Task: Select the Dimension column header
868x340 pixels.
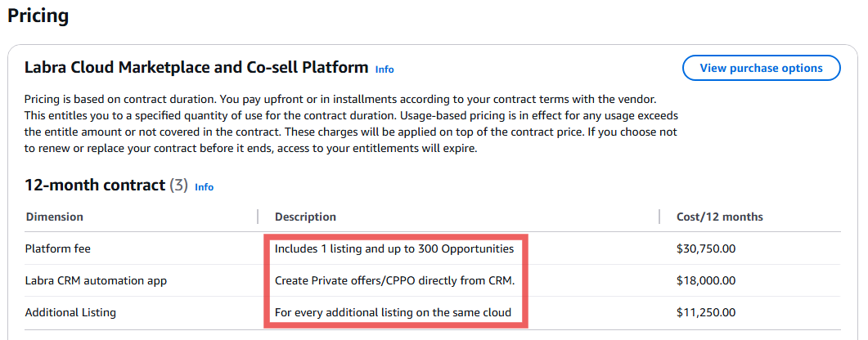Action: pos(54,217)
